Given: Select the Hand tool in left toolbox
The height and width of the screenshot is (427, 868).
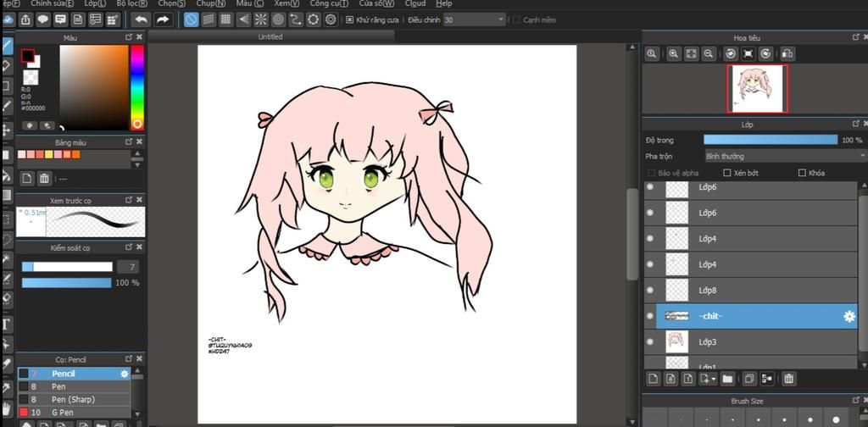Looking at the screenshot, I should (7, 409).
